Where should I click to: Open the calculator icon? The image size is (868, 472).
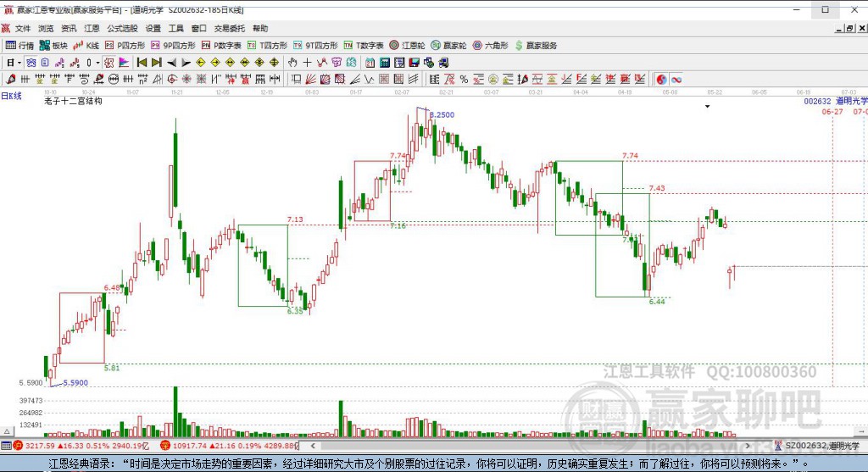385,63
